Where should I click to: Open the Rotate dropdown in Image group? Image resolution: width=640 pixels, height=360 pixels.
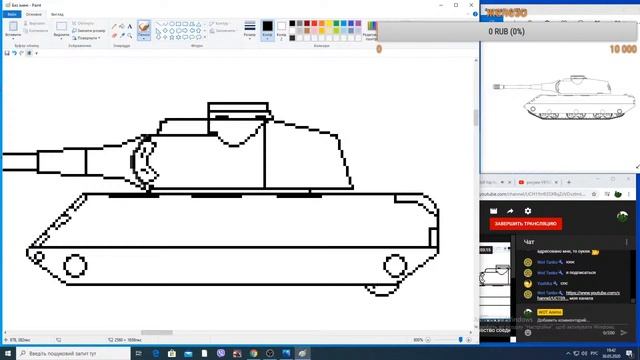(87, 38)
